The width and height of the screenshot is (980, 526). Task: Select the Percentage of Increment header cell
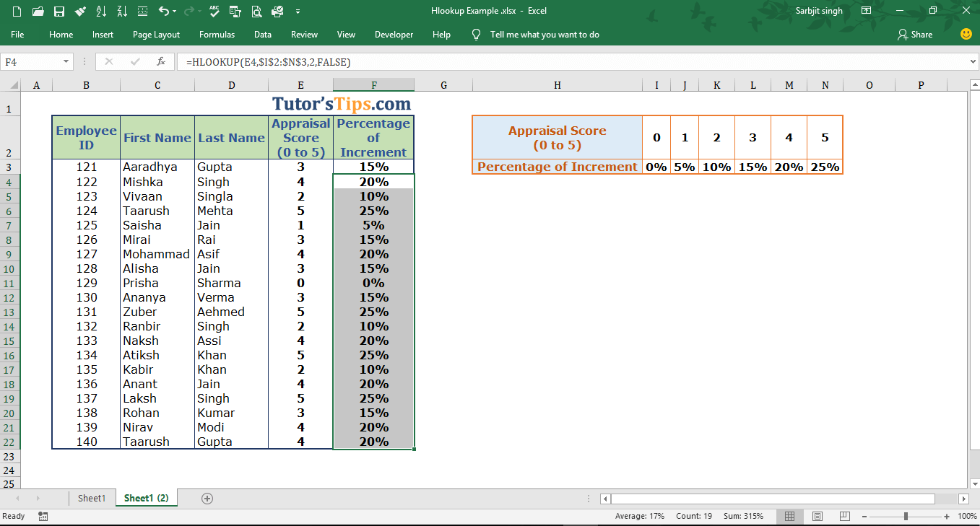click(x=373, y=138)
